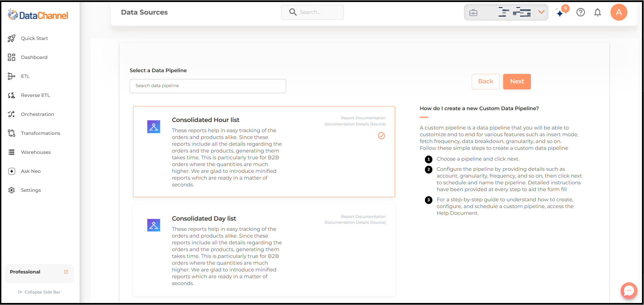Click the Ask Neo sparkle icon

pos(12,171)
